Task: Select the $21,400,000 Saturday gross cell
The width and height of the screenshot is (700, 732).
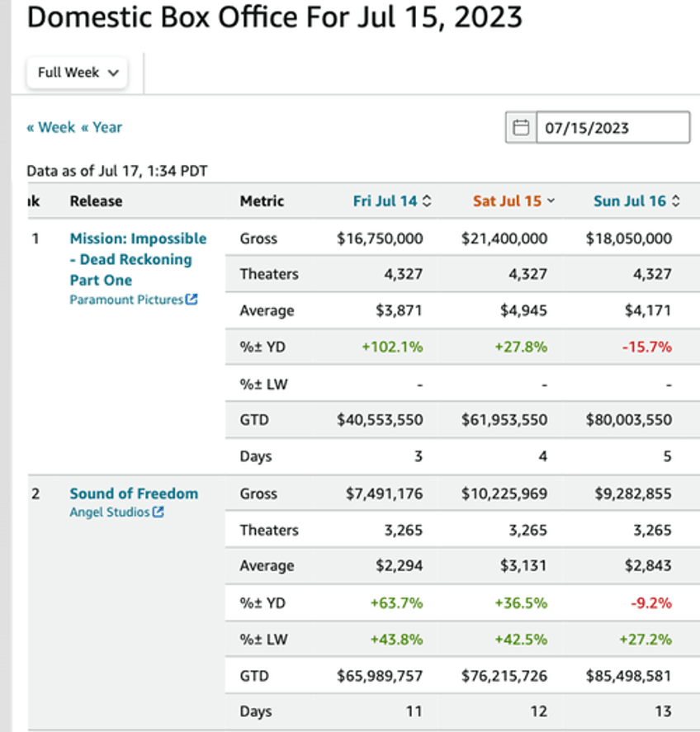Action: coord(504,238)
